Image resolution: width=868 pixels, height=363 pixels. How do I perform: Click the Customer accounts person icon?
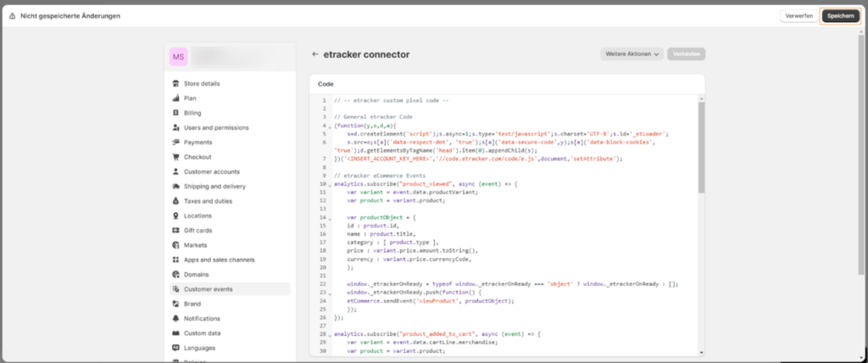(176, 172)
